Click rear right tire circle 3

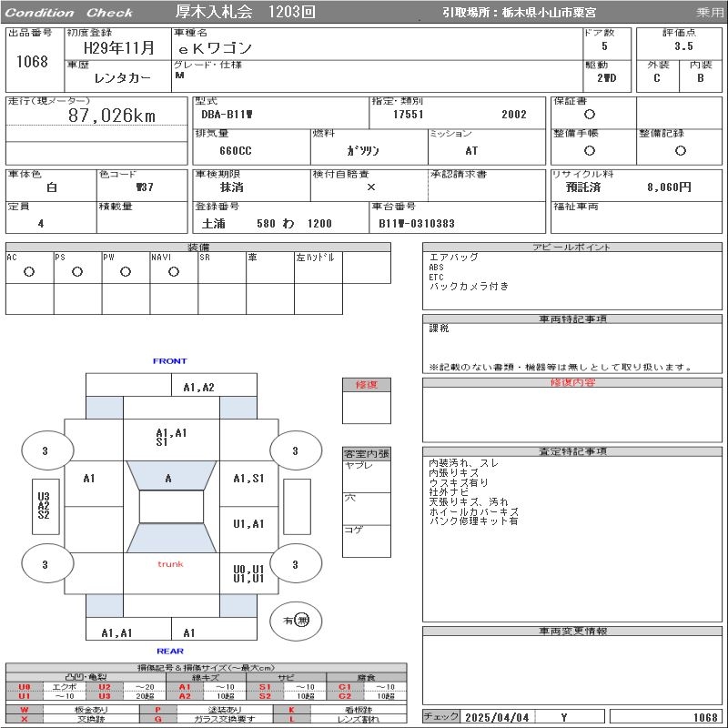pos(296,564)
